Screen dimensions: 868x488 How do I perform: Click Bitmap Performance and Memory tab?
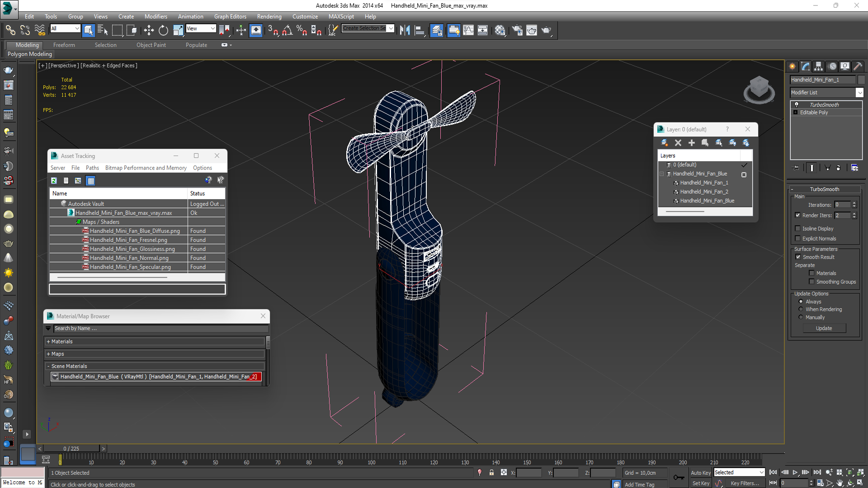(x=146, y=168)
